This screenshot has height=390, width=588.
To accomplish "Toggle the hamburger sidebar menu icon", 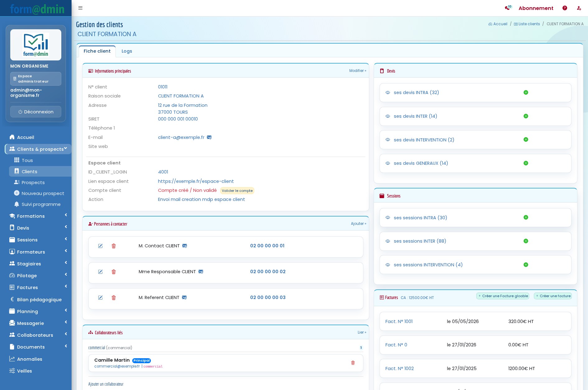I will point(80,8).
